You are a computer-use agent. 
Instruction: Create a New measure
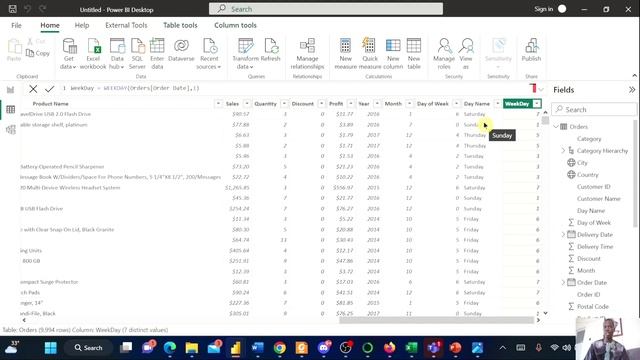point(345,54)
